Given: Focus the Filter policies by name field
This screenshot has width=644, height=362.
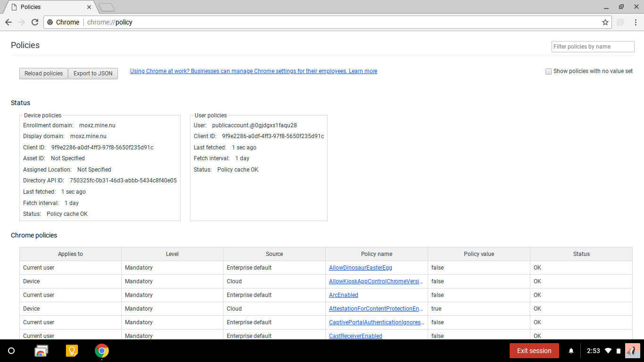Looking at the screenshot, I should [593, 47].
